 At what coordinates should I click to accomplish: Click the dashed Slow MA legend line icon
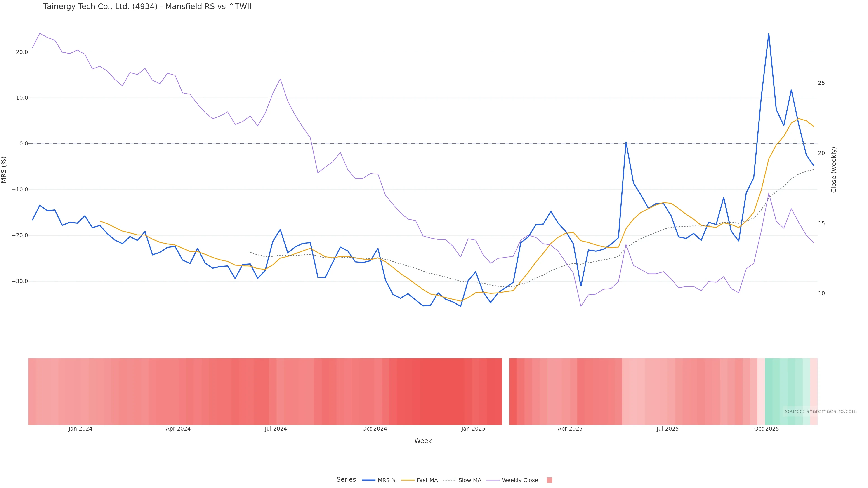point(449,480)
